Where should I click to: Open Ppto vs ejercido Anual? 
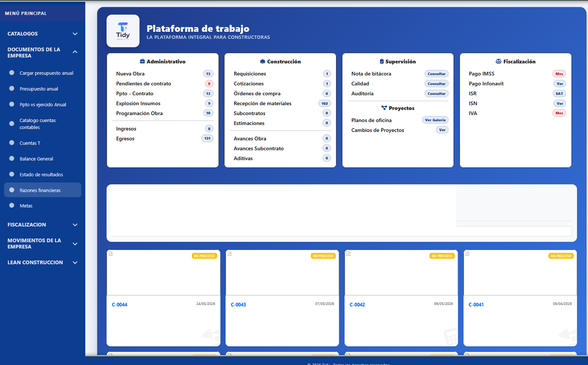[x=43, y=104]
